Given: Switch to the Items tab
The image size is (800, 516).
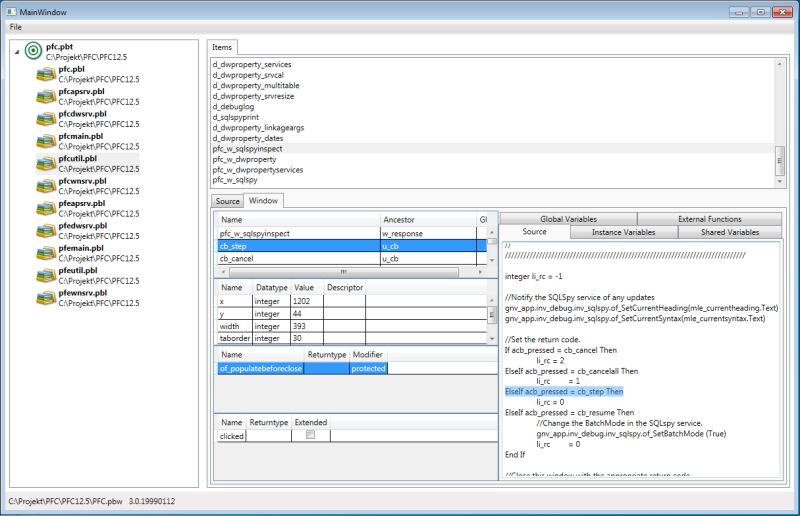Looking at the screenshot, I should (x=222, y=47).
